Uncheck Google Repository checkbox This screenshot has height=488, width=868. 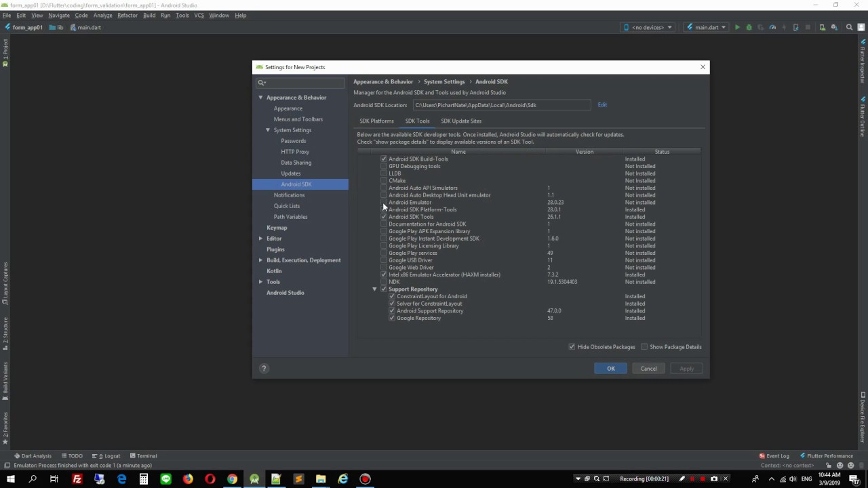click(392, 318)
